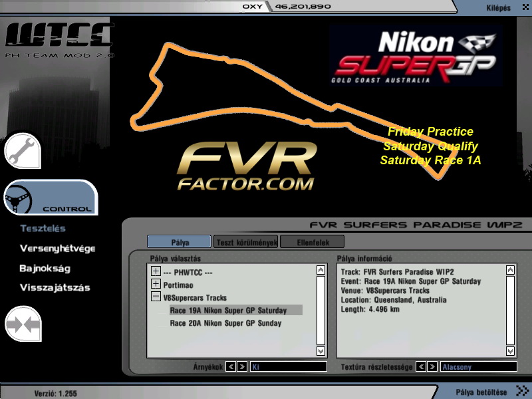Open the Ellenfelek tab
Screen dimensions: 532x399
click(x=313, y=242)
